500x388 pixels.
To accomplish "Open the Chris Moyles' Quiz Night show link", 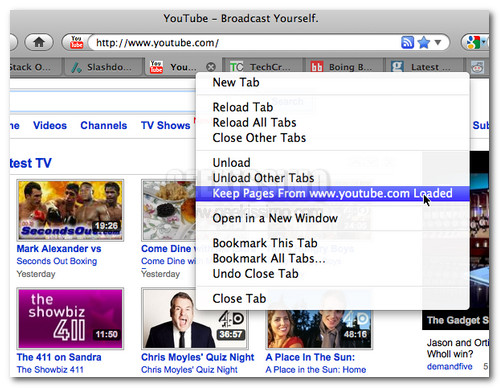I will tap(189, 370).
